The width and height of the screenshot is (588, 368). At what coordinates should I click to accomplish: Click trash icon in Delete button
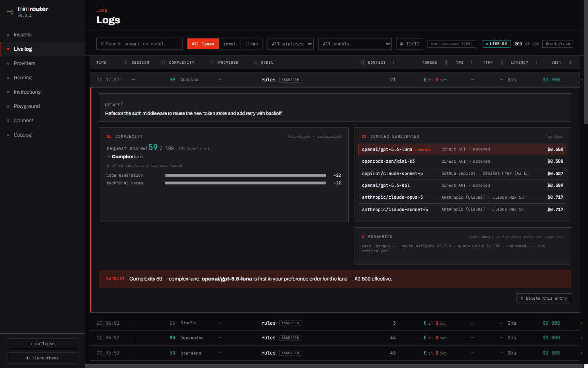pos(522,298)
